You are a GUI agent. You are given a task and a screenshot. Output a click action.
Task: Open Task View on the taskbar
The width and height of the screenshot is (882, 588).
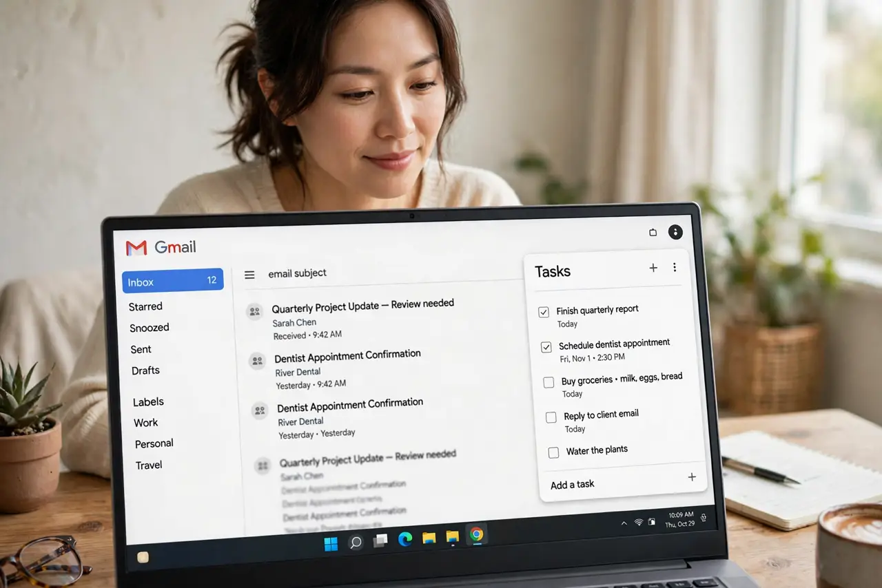380,541
